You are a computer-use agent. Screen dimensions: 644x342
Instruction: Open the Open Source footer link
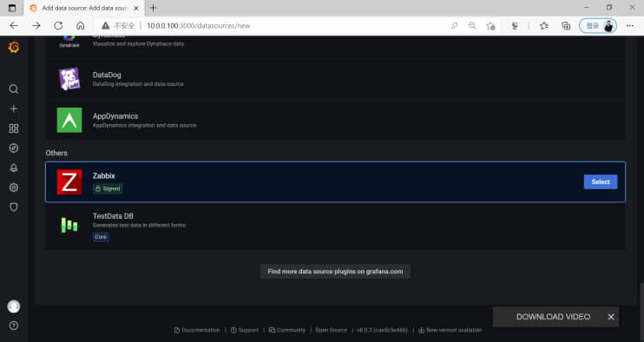[x=331, y=330]
